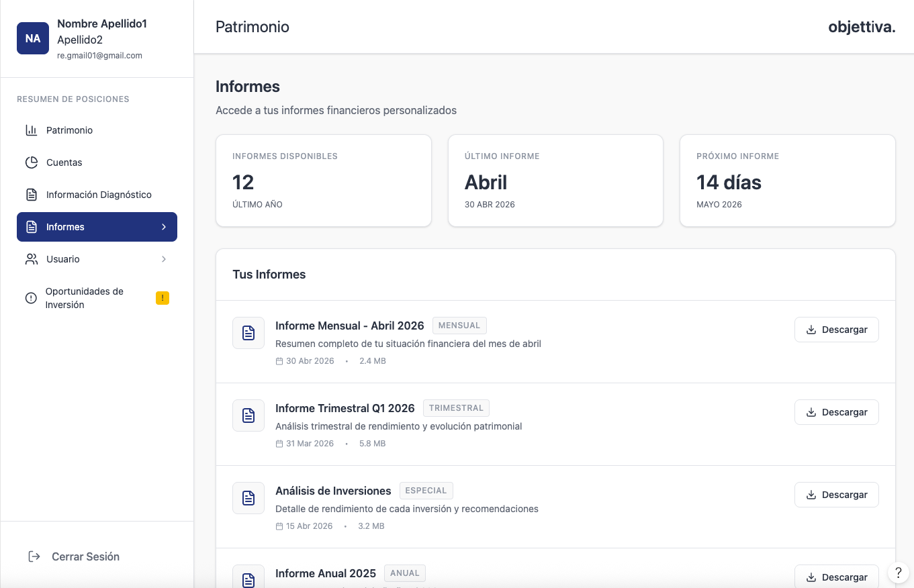Click the 2.4 MB file size
Viewport: 914px width, 588px height.
coord(373,361)
